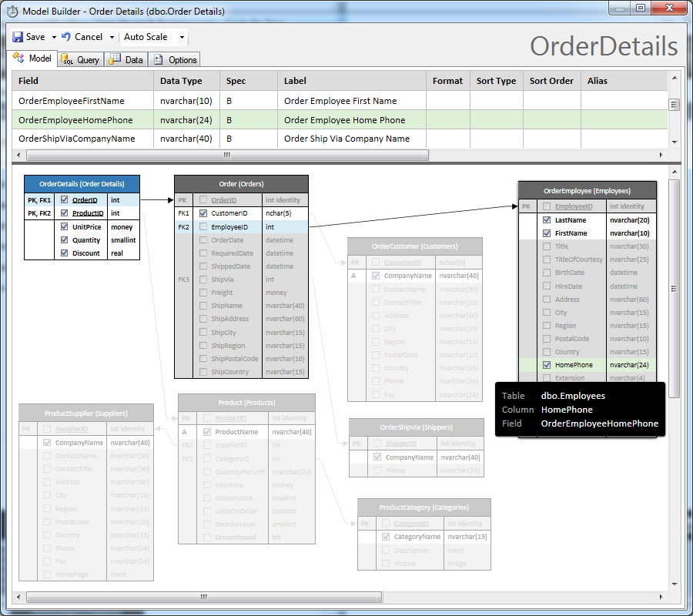
Task: Click the Cancel button label
Action: (x=89, y=37)
